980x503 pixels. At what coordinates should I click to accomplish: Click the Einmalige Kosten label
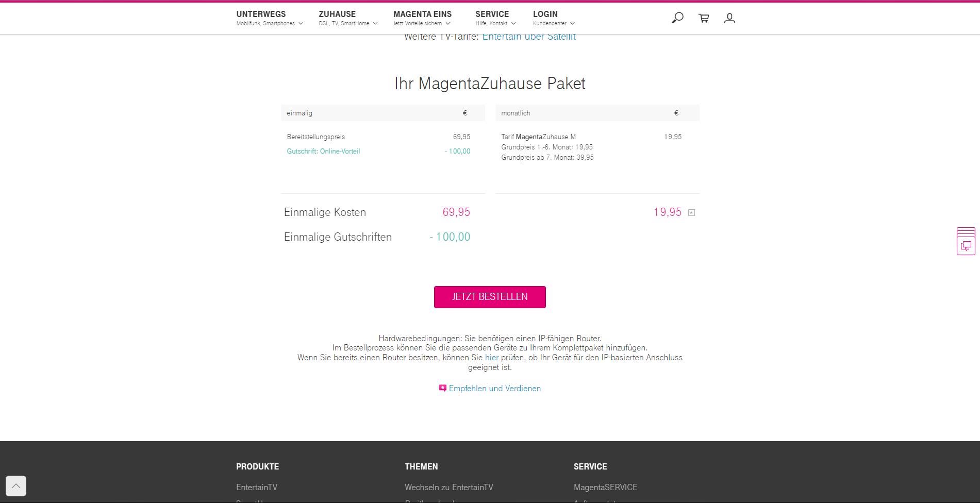[x=325, y=212]
